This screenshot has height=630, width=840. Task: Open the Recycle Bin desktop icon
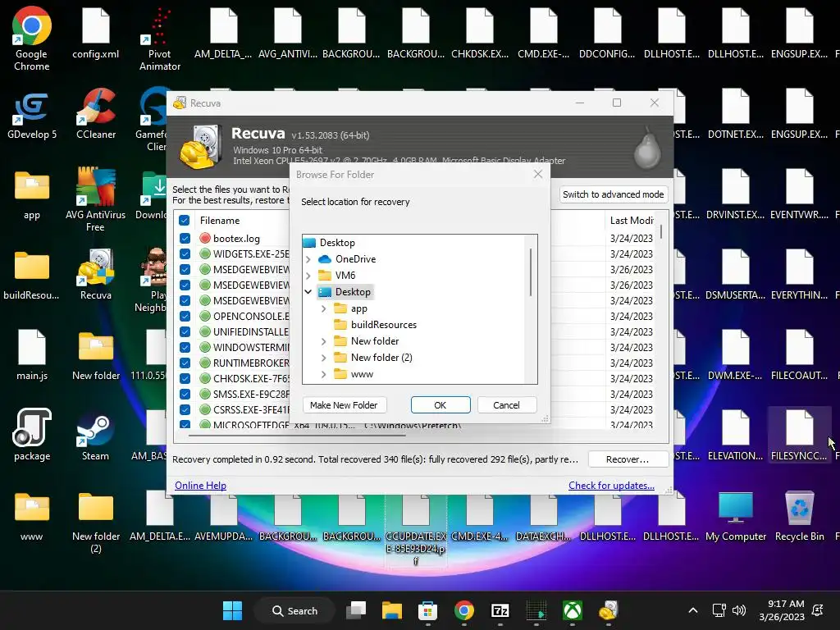click(x=799, y=517)
